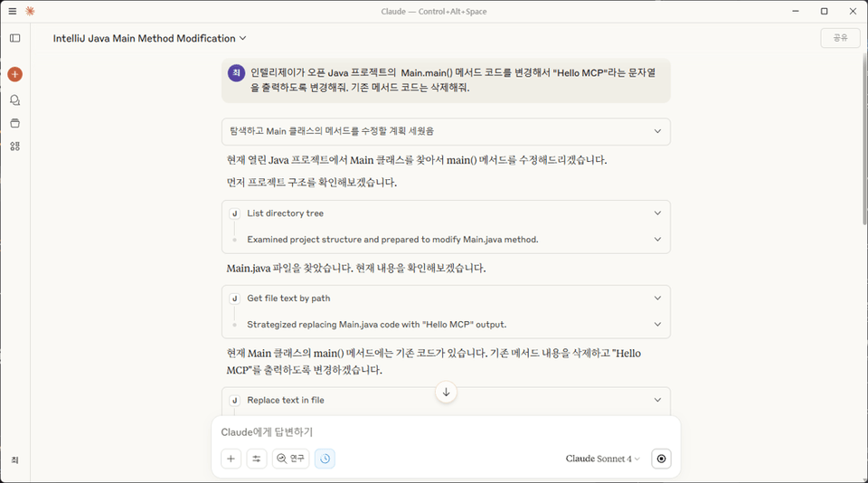Open the hamburger menu in title bar
The width and height of the screenshot is (868, 483).
[12, 11]
